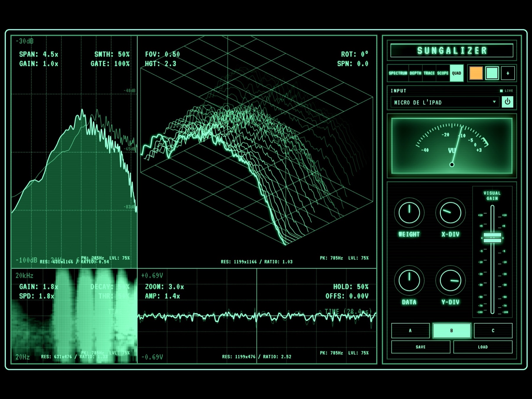This screenshot has width=532, height=399.
Task: Add a new color theme with plus button
Action: (508, 73)
